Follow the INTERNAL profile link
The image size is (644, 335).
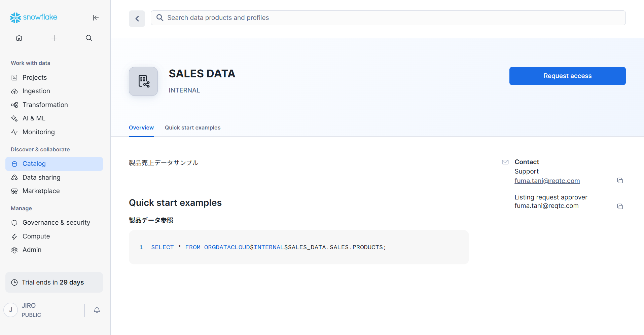[x=184, y=90]
